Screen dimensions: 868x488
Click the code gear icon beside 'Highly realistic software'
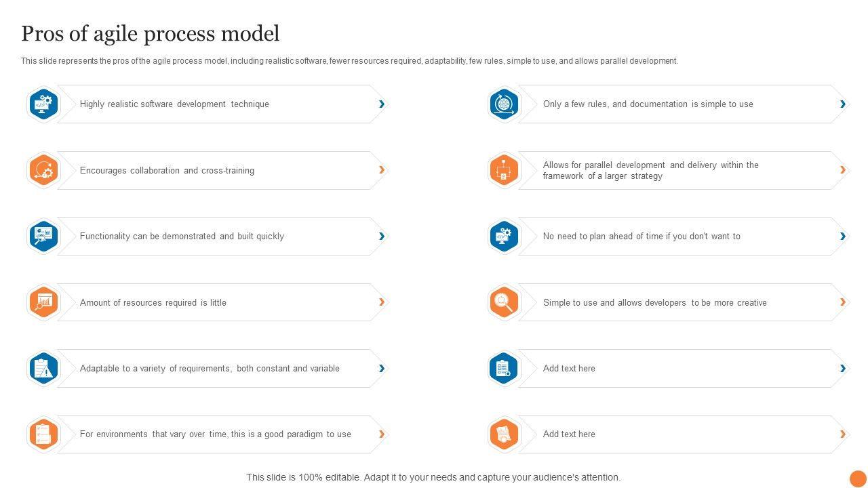(43, 104)
